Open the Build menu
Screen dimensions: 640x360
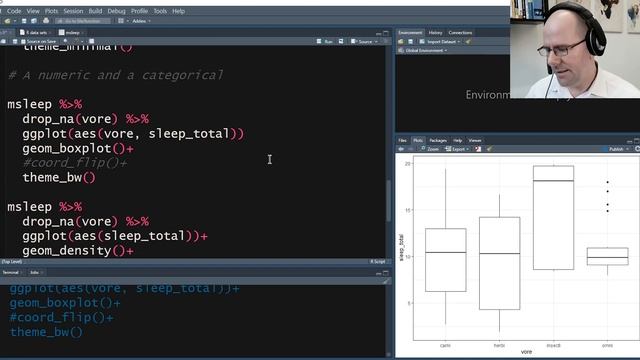(x=96, y=11)
